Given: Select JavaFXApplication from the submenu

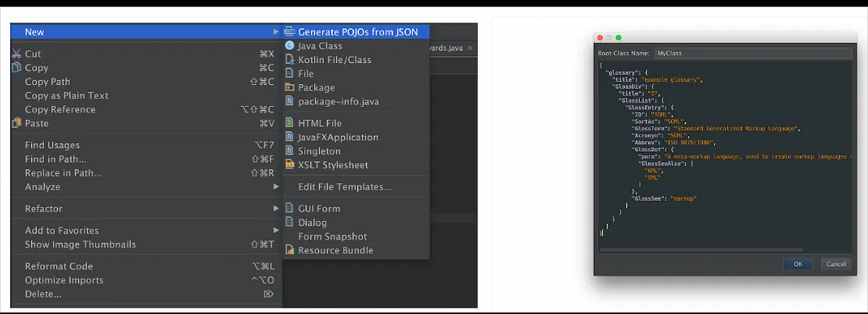Looking at the screenshot, I should pos(356,137).
